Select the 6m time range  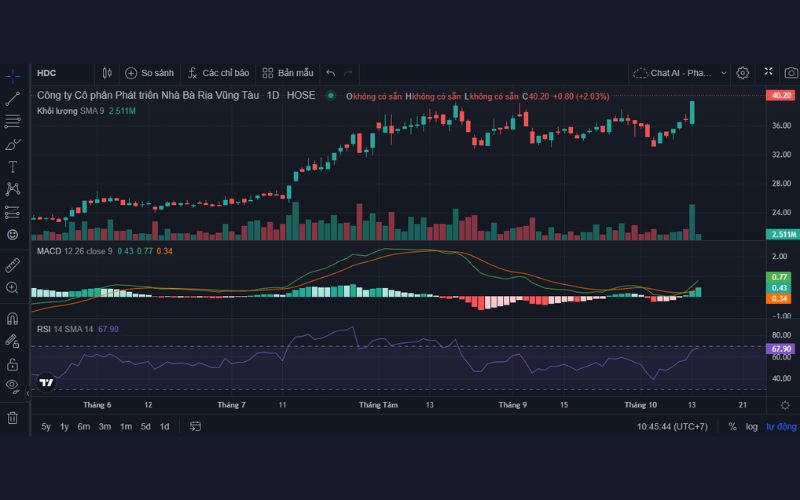point(84,426)
